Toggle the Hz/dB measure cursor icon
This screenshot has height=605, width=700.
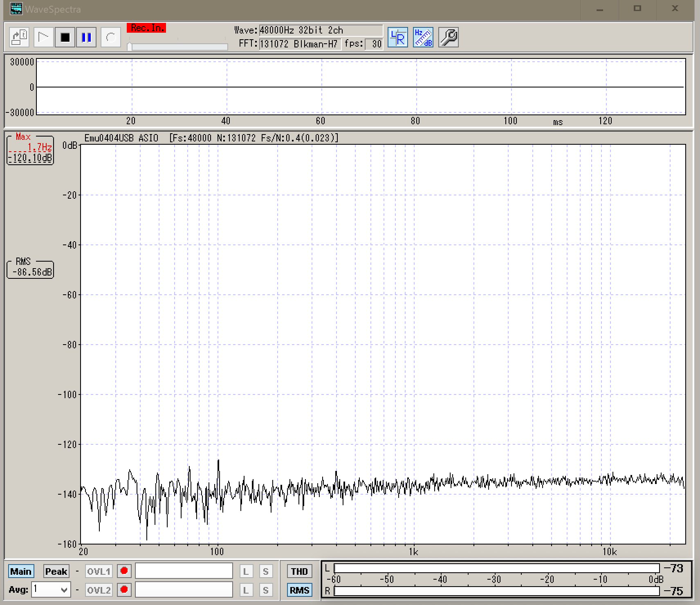[x=423, y=38]
